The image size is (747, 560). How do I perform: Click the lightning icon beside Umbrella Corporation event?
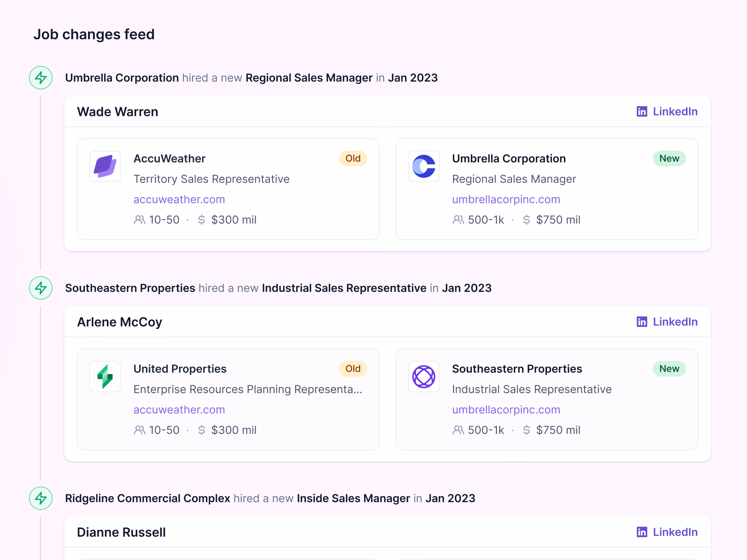pyautogui.click(x=41, y=78)
